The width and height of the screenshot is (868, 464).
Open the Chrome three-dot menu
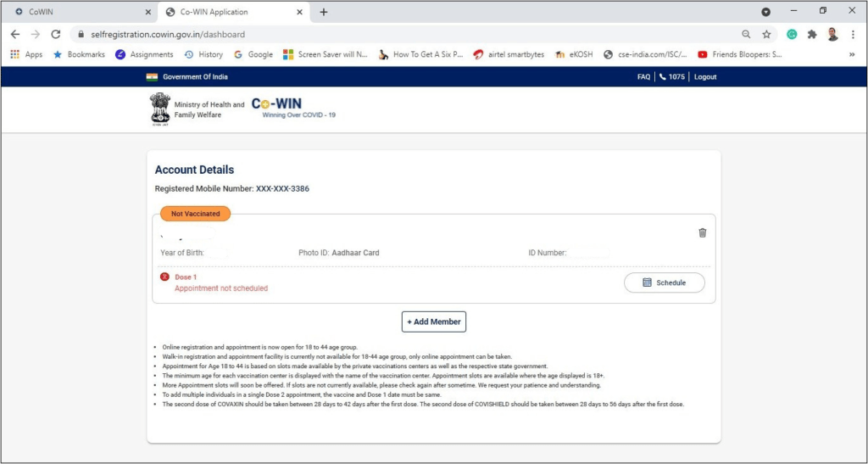853,35
